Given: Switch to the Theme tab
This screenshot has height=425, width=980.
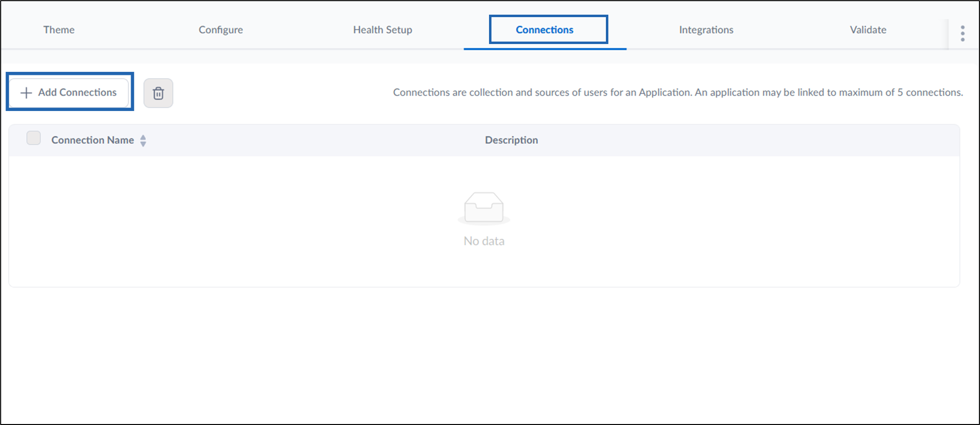Looking at the screenshot, I should pyautogui.click(x=59, y=30).
